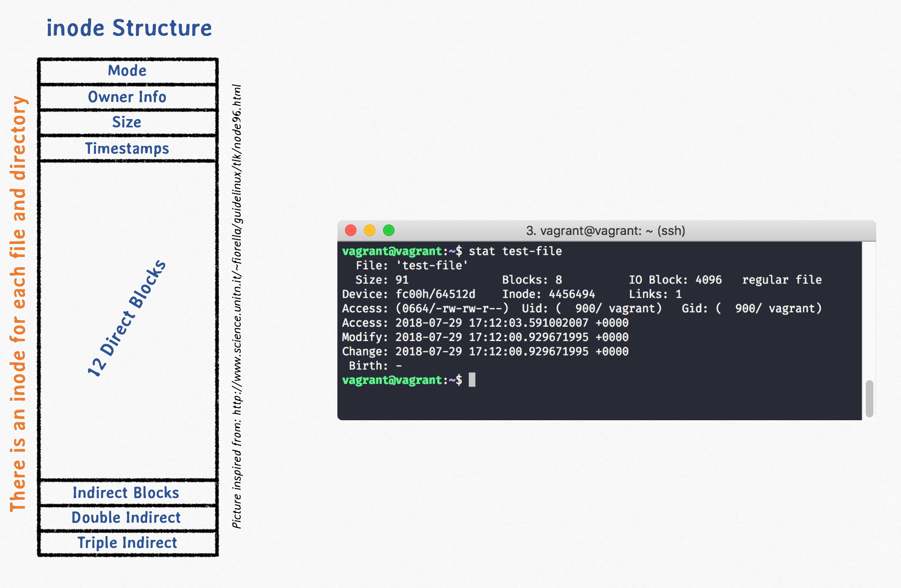The width and height of the screenshot is (901, 588).
Task: Click the terminal scrollbar thumb
Action: [869, 399]
